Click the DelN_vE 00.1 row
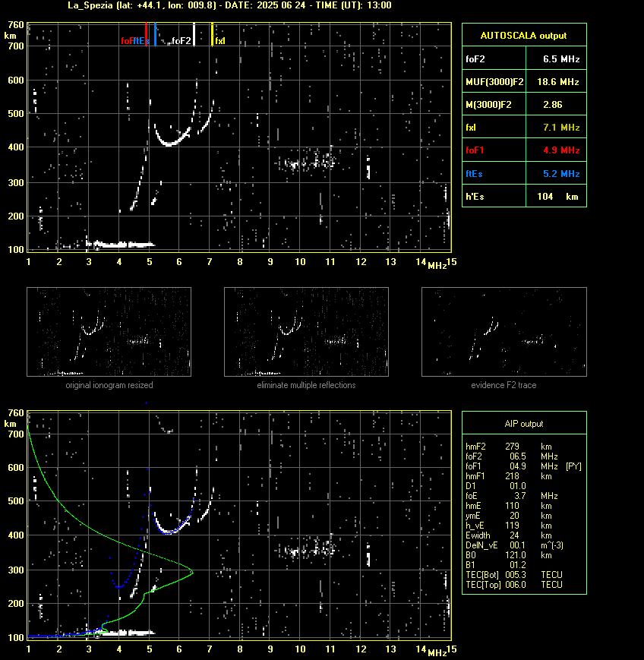 tap(515, 545)
